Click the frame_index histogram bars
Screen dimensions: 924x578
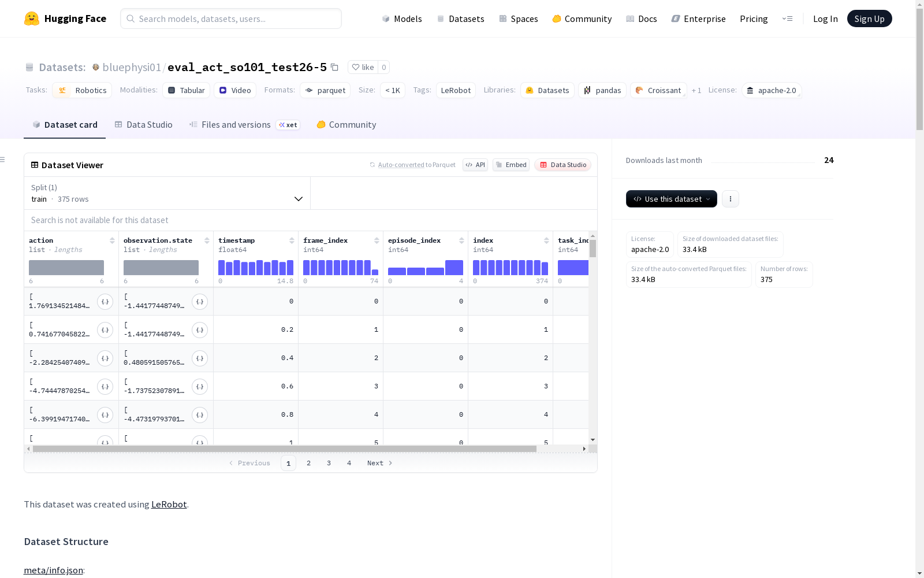pos(341,268)
